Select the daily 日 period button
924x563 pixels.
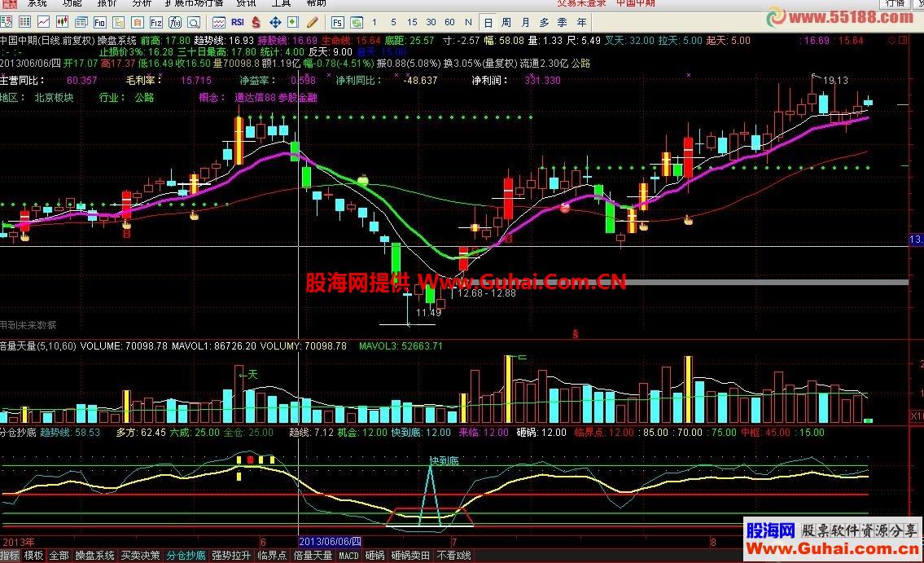488,22
